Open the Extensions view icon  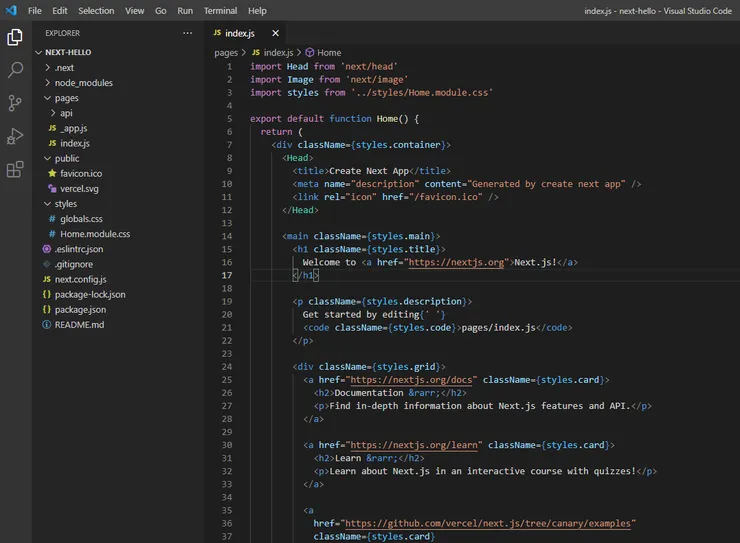tap(15, 169)
